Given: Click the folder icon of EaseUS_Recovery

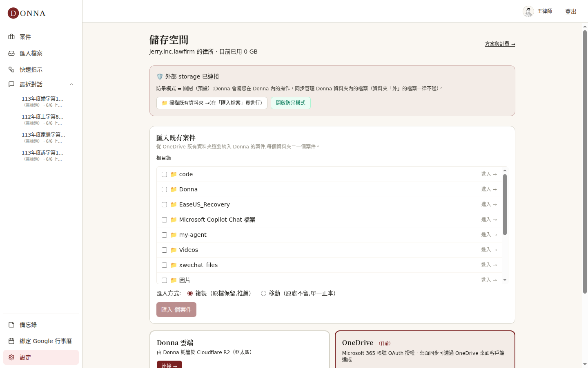Looking at the screenshot, I should click(x=174, y=204).
